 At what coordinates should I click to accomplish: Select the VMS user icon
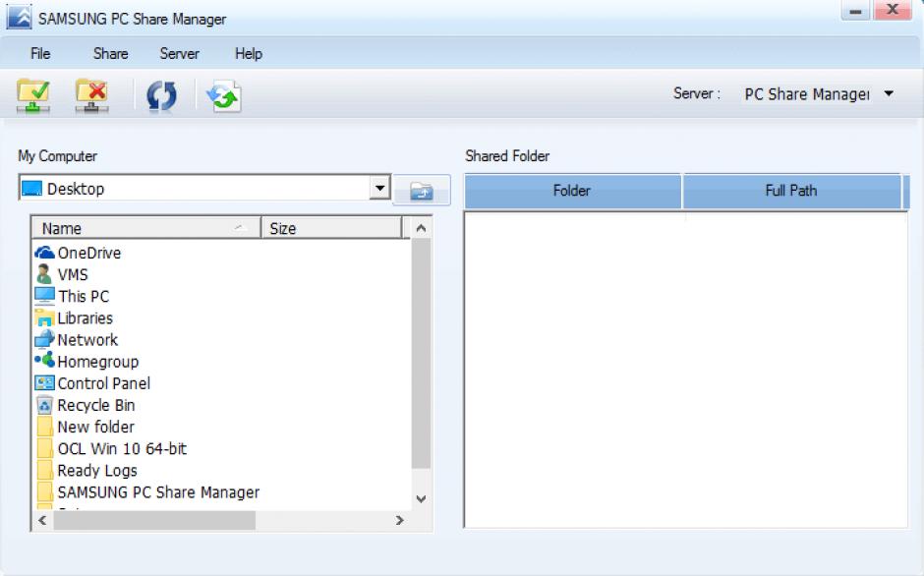pos(44,275)
